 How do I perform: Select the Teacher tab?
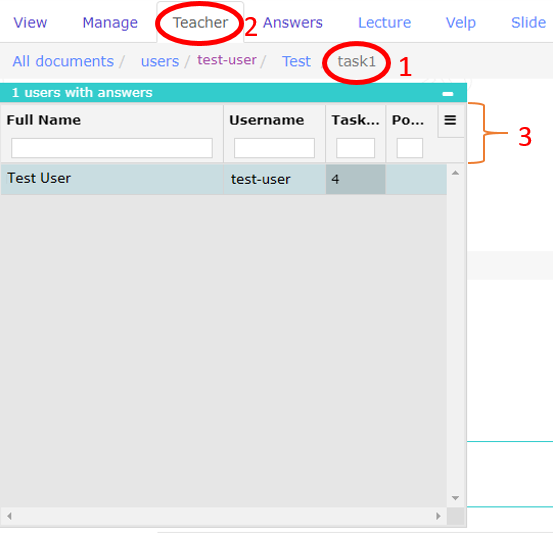click(200, 23)
